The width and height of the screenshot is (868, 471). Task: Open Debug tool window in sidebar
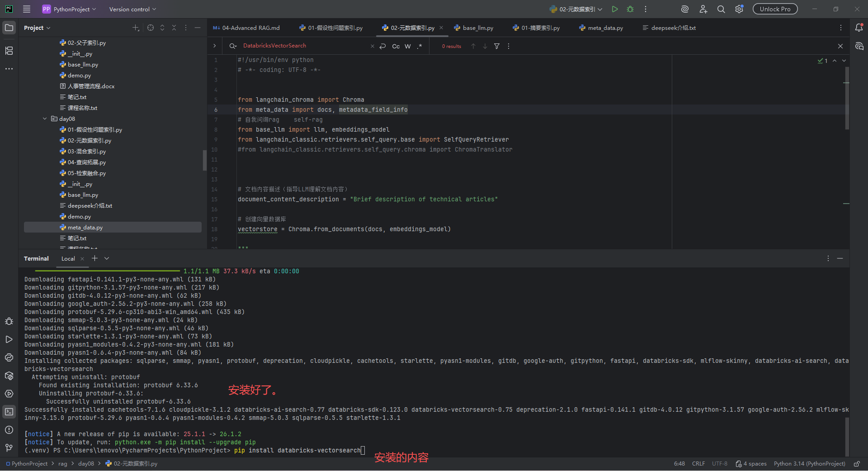click(x=9, y=321)
